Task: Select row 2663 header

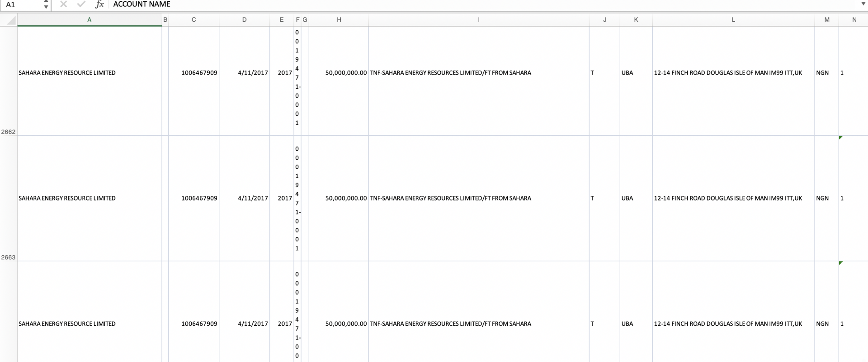Action: coord(8,198)
